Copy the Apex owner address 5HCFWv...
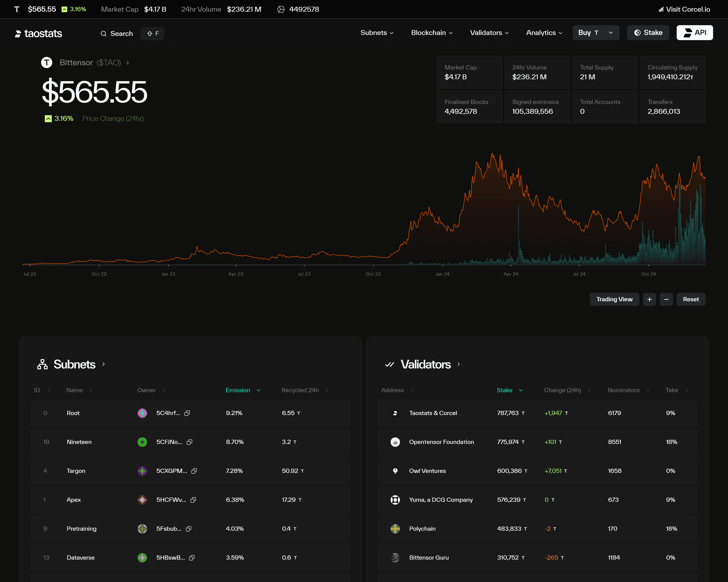 [x=193, y=500]
